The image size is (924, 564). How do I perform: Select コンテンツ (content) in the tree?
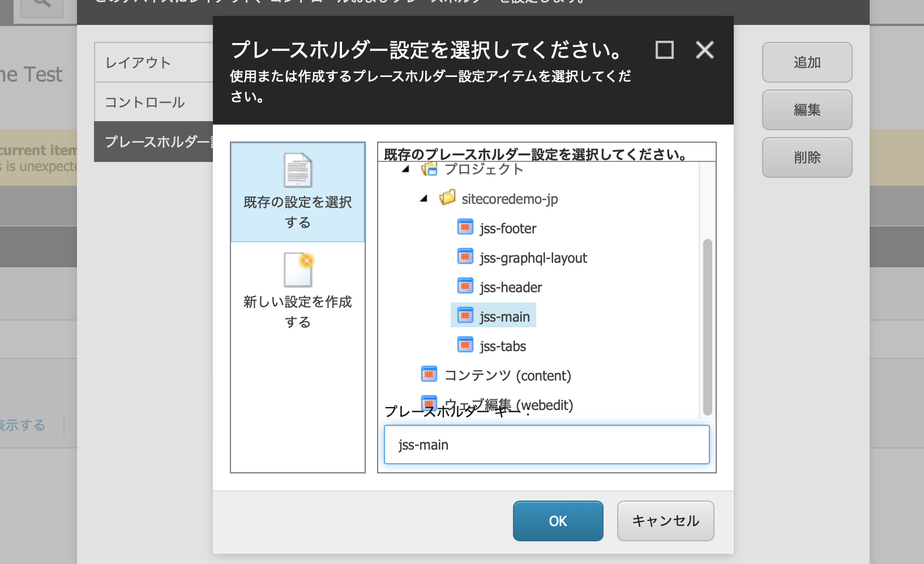[508, 375]
